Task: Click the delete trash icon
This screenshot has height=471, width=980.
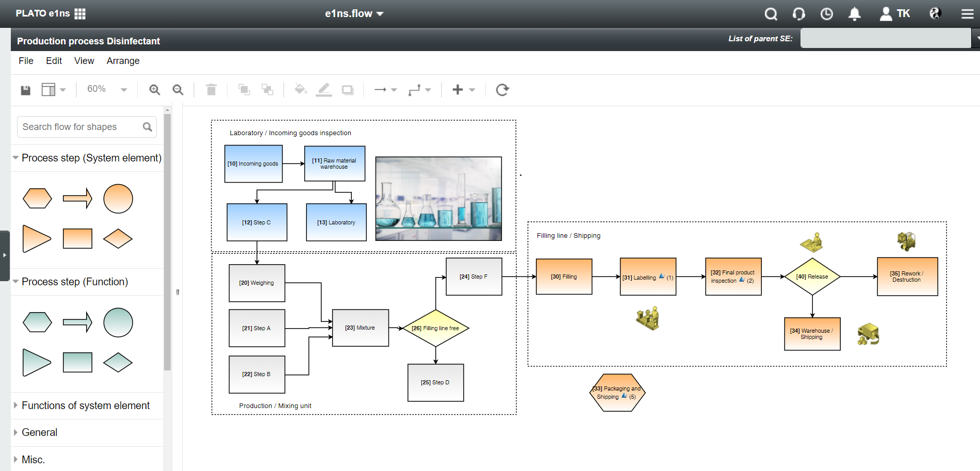Action: [x=211, y=90]
